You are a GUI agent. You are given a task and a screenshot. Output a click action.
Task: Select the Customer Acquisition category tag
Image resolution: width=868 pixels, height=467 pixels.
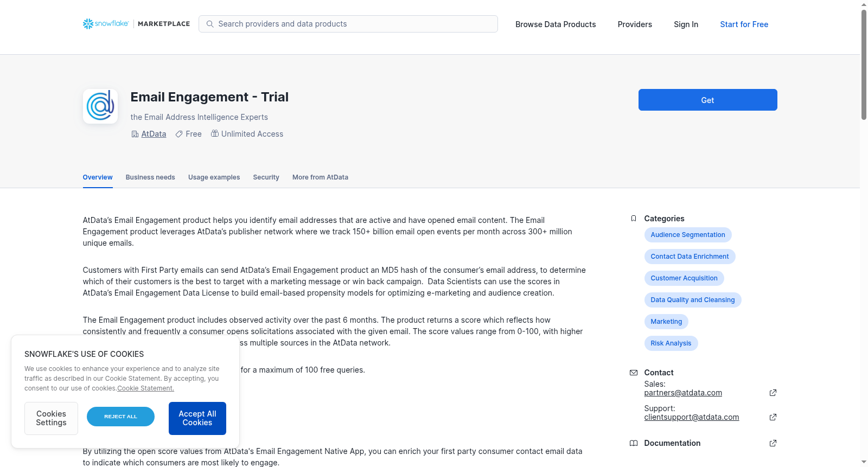684,278
